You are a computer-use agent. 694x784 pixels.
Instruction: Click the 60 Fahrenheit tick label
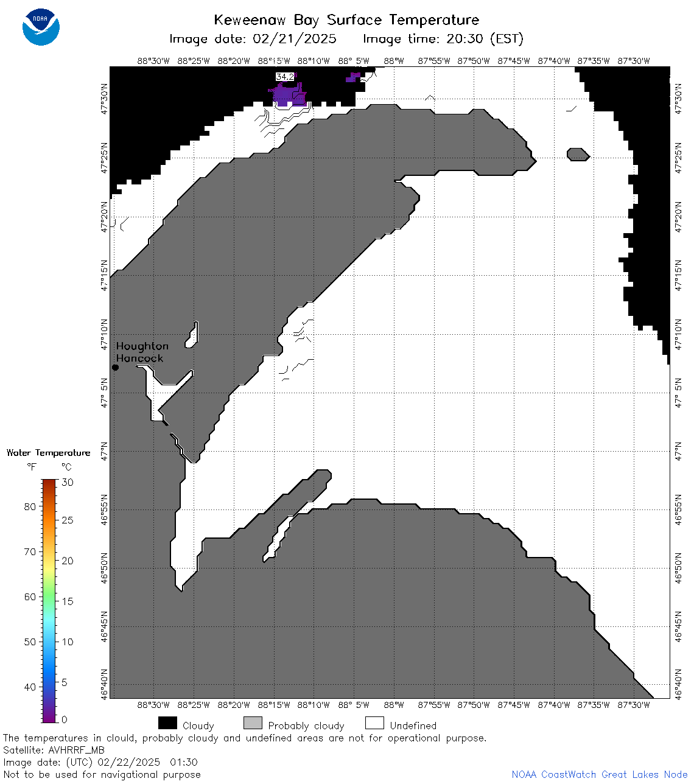[30, 597]
